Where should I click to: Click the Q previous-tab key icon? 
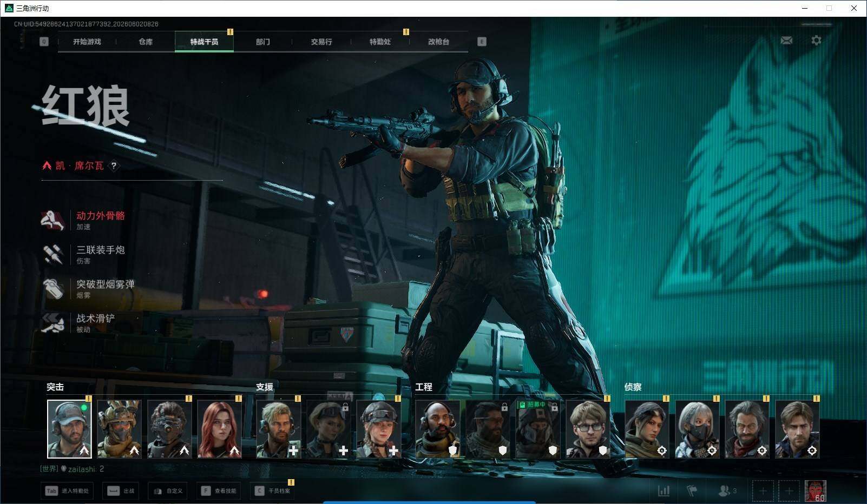(44, 42)
